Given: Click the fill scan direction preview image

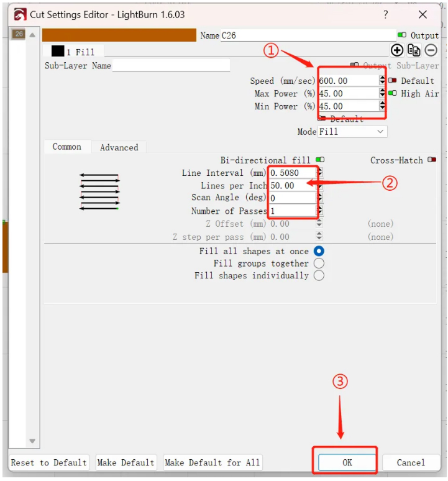Looking at the screenshot, I should click(x=99, y=192).
